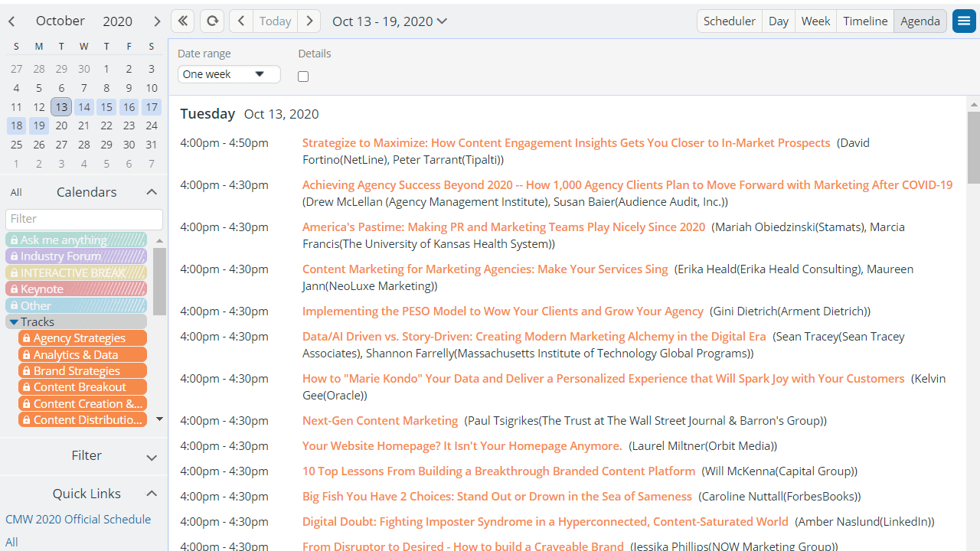Screen dimensions: 980x551
Task: Expand the Filter section
Action: (x=151, y=457)
